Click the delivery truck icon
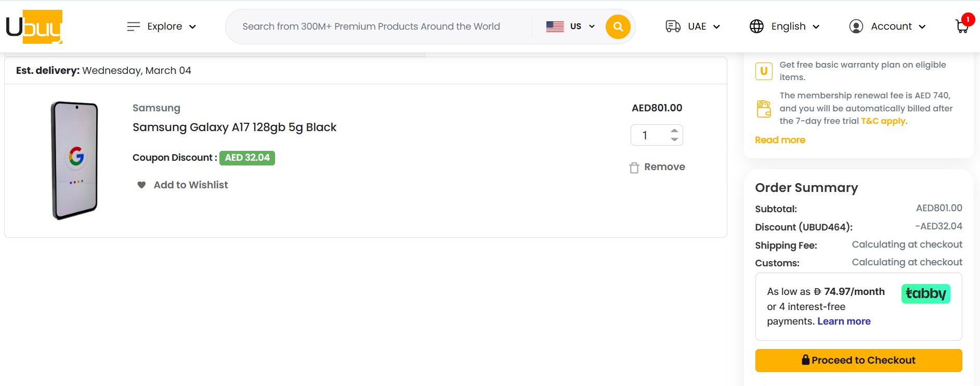Image resolution: width=980 pixels, height=386 pixels. click(x=673, y=27)
